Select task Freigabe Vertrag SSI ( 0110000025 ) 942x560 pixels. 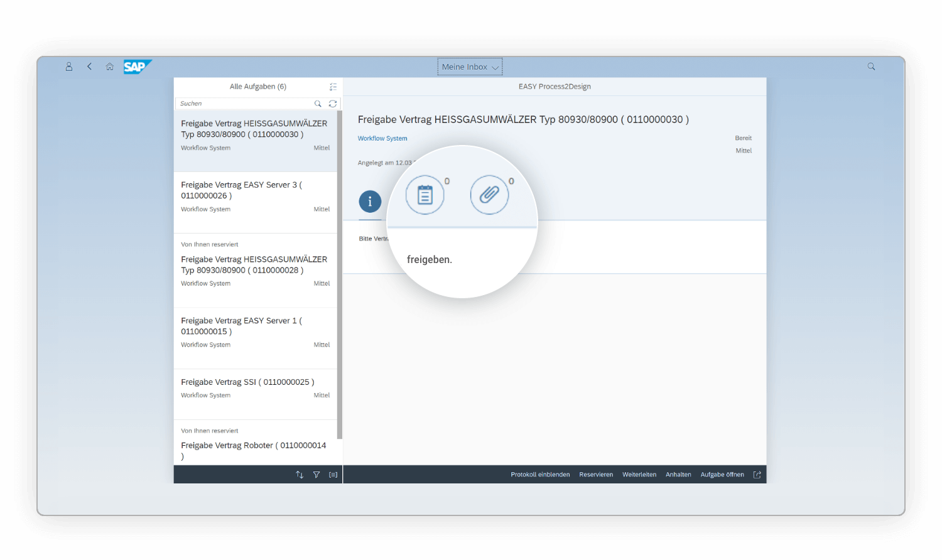(x=256, y=394)
